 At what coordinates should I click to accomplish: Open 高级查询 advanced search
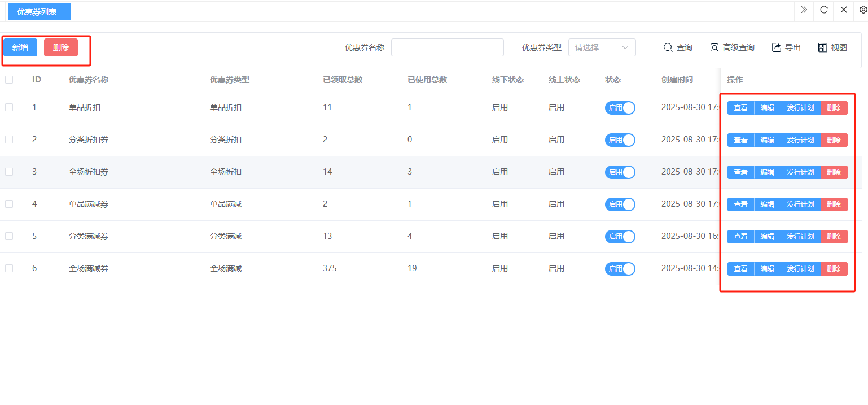click(x=732, y=48)
